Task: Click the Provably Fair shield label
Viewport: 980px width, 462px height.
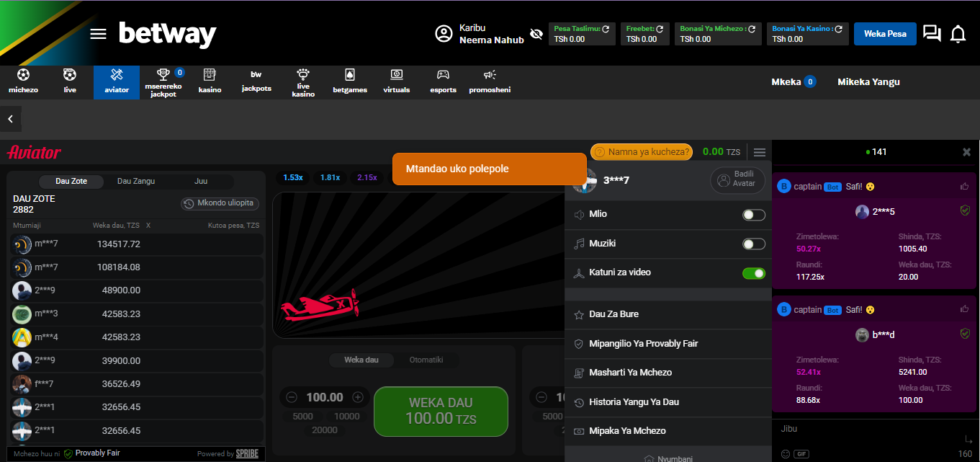Action: (92, 453)
